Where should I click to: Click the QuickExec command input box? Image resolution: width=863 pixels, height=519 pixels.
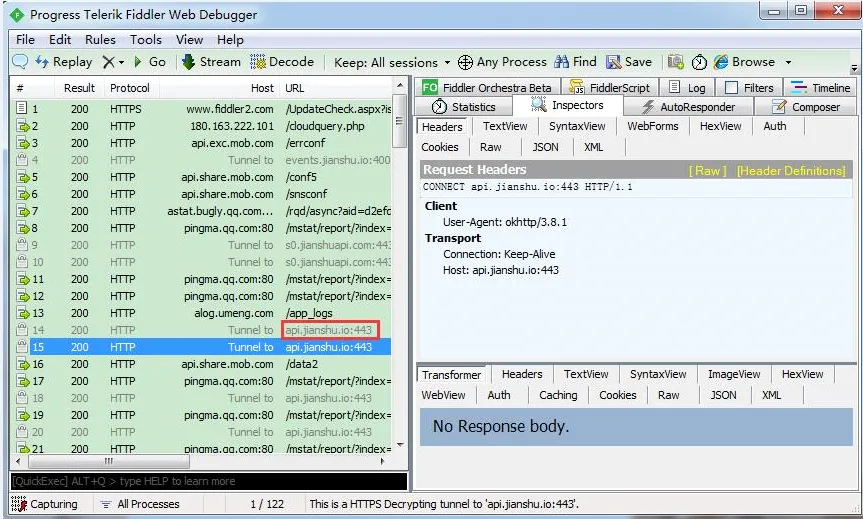(209, 481)
